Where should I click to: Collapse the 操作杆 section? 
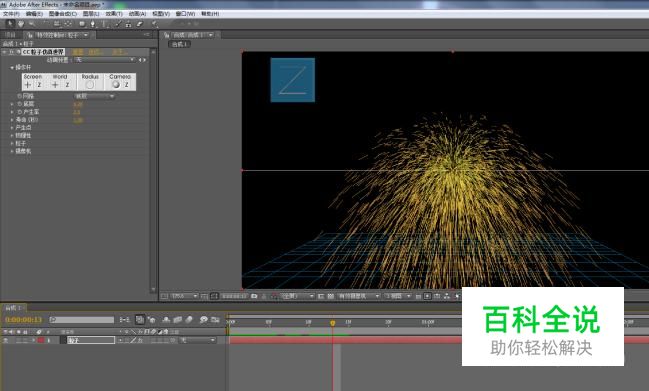point(12,67)
